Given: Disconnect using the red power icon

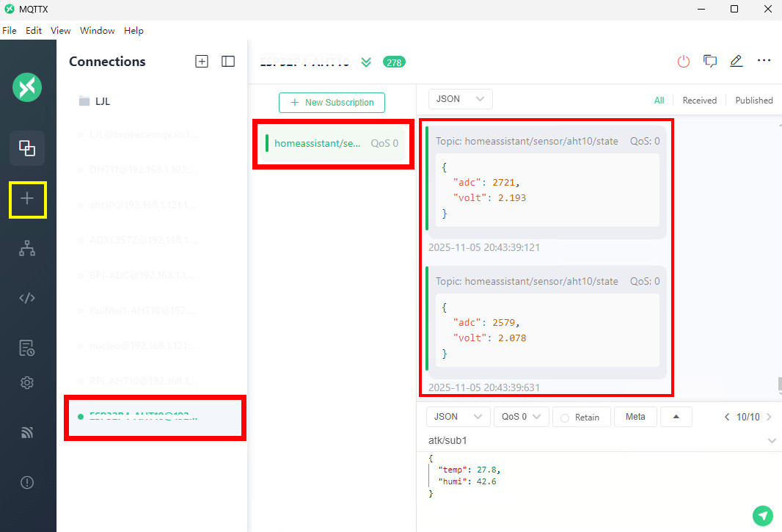Looking at the screenshot, I should [x=683, y=62].
